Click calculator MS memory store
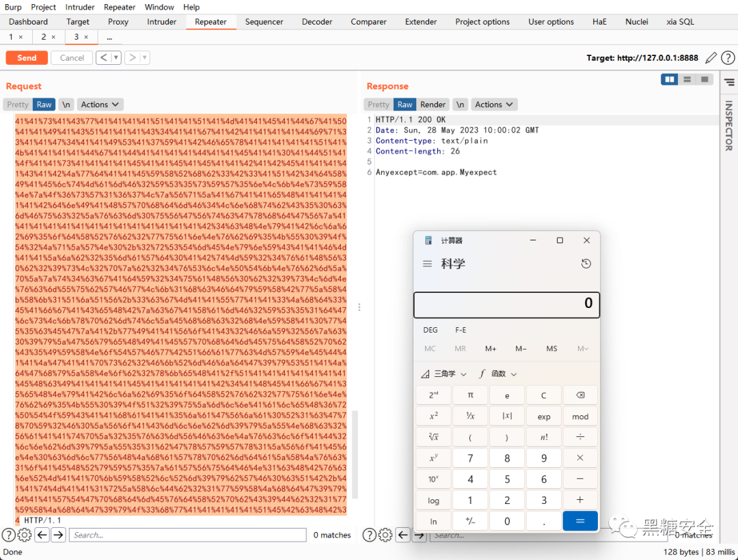 point(551,348)
